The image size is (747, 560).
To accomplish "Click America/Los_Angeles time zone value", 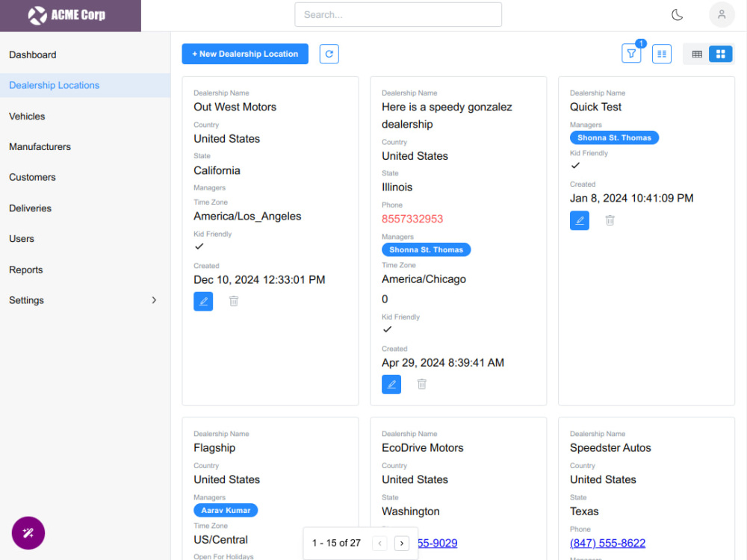I will click(x=247, y=217).
